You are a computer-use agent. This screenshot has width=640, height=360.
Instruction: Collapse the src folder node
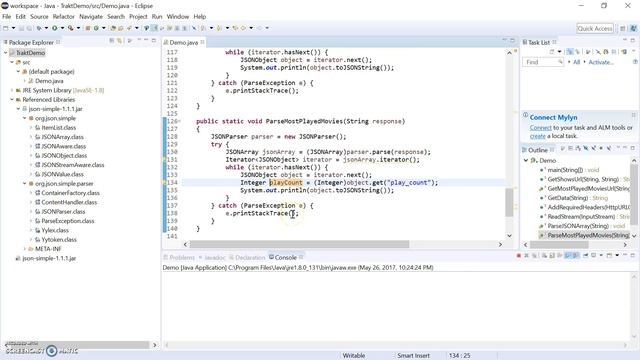pyautogui.click(x=12, y=62)
